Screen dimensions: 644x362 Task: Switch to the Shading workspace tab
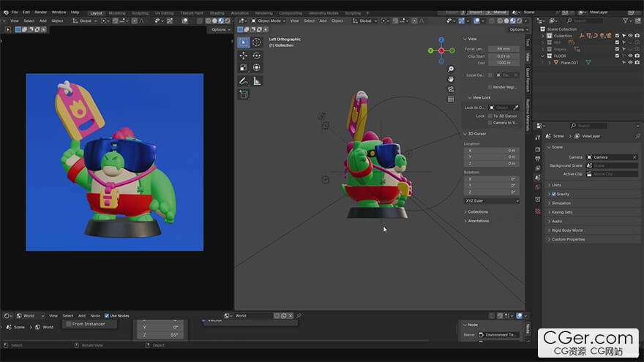217,13
